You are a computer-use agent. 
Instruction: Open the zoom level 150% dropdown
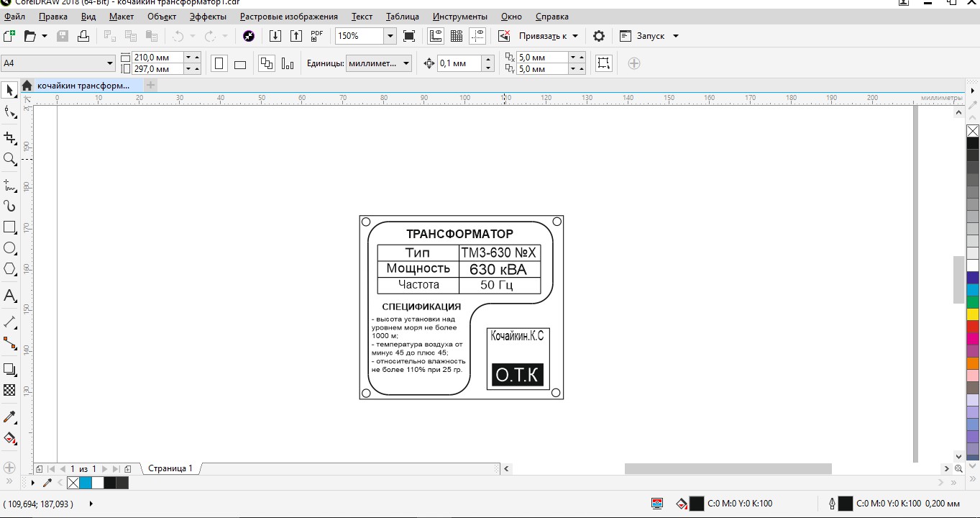[x=390, y=36]
